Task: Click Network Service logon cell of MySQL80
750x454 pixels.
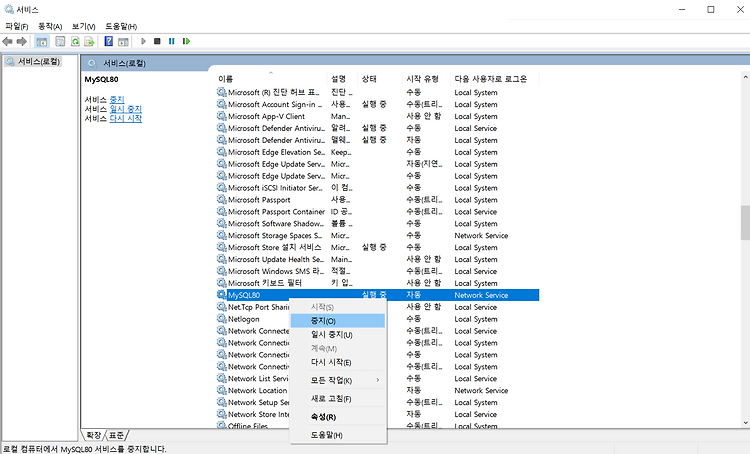Action: pos(481,295)
